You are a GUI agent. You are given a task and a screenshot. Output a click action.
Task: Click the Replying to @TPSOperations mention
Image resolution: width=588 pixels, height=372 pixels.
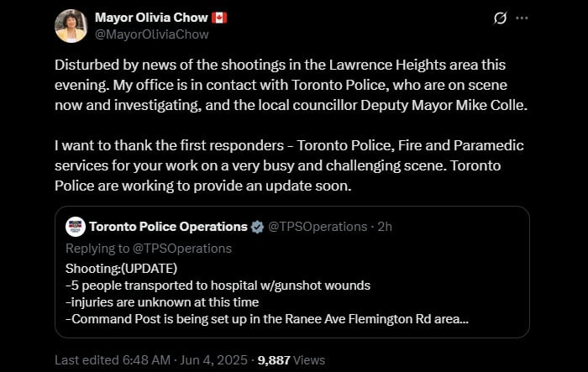tap(182, 249)
